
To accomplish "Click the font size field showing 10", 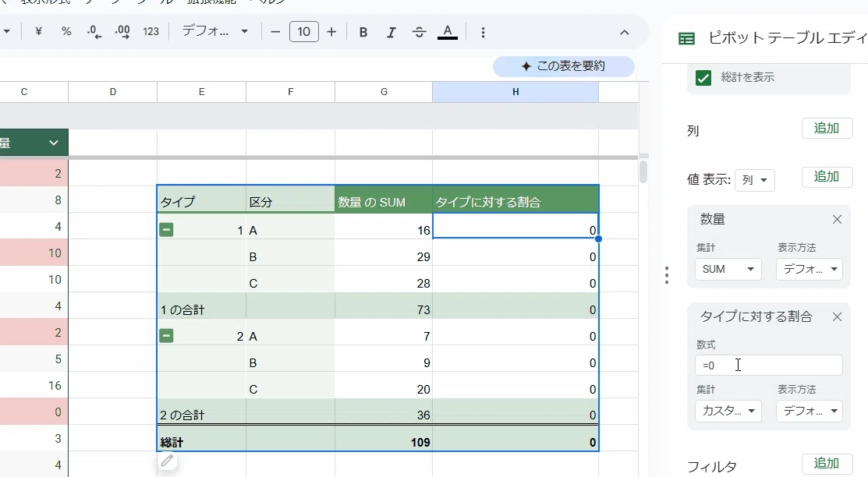I will click(x=304, y=31).
